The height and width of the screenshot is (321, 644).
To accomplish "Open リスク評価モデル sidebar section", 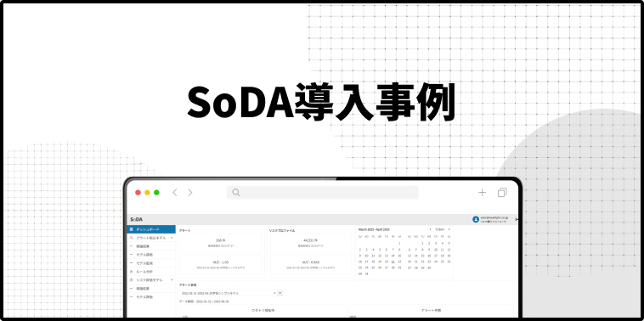I will (151, 280).
